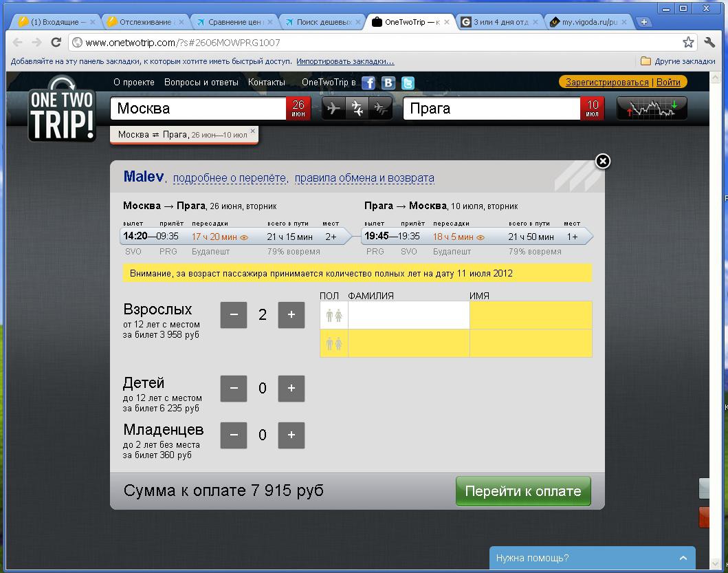Switch to the Сравнение цен browser tab
728x573 pixels.
click(x=234, y=22)
